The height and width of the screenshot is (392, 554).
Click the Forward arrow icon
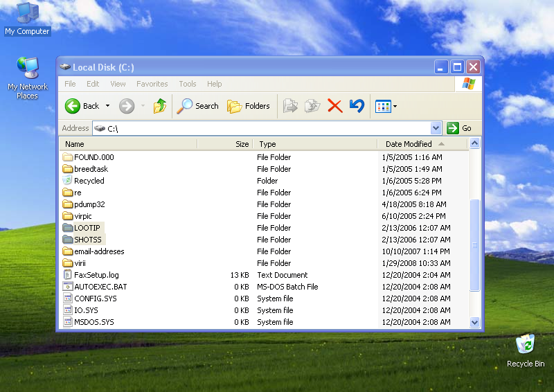pos(127,106)
